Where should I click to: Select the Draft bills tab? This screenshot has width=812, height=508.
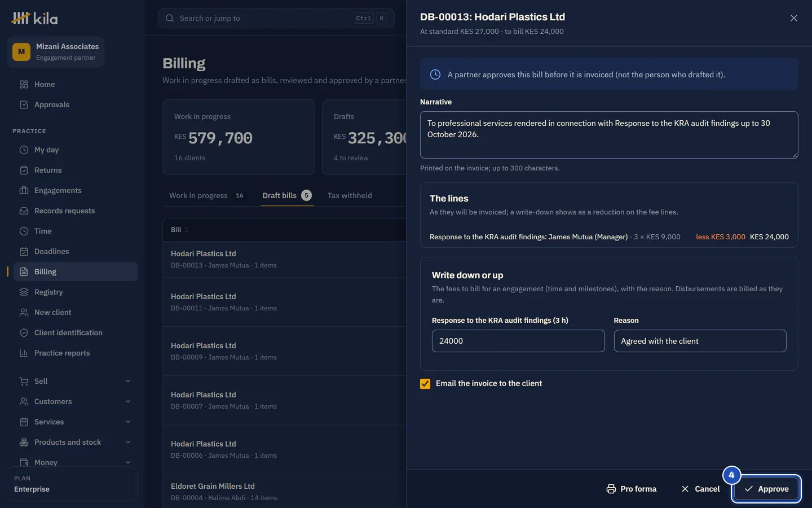click(x=287, y=195)
